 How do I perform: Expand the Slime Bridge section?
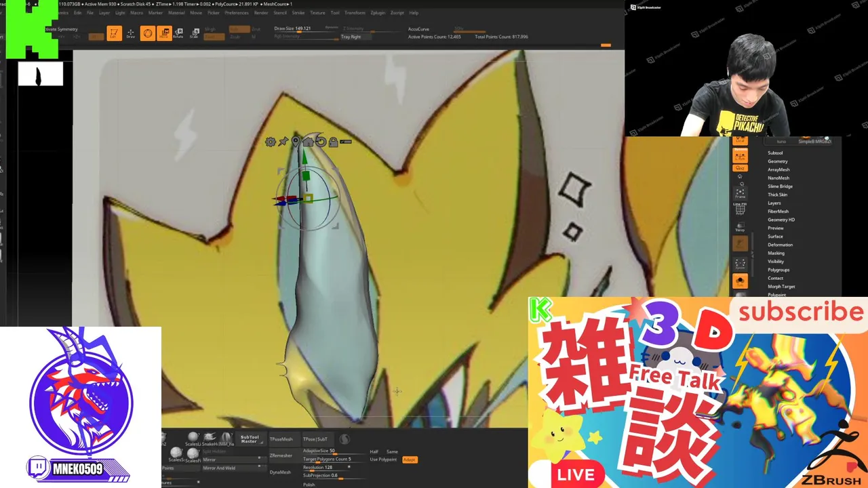[x=780, y=186]
